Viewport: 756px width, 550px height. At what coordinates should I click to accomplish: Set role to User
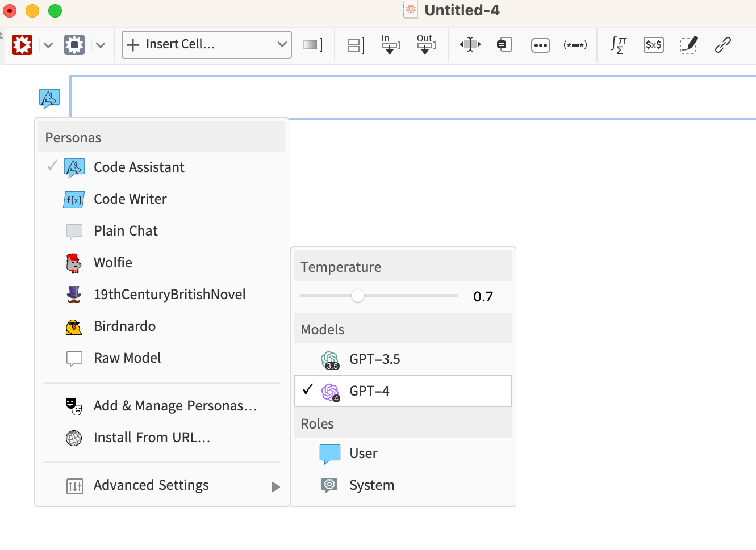point(403,454)
